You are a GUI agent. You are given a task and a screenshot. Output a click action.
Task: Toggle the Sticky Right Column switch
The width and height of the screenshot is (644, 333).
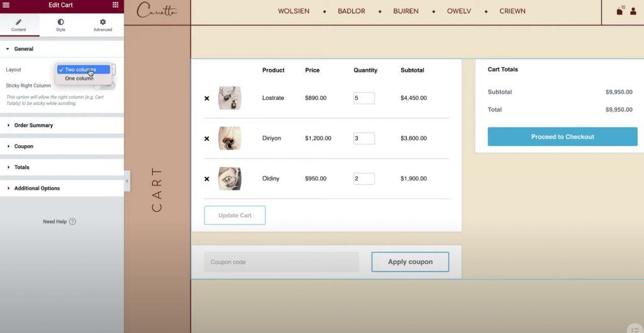104,85
